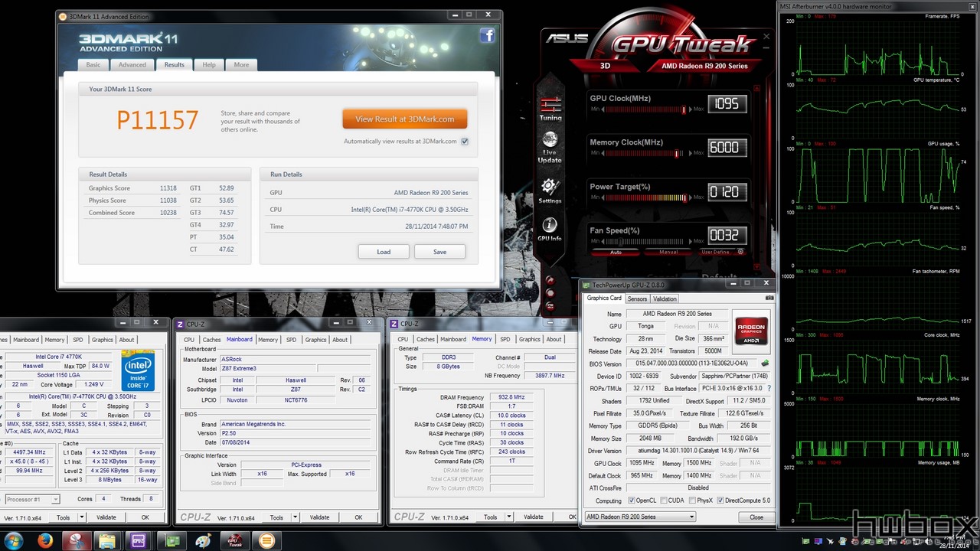The image size is (980, 551).
Task: Switch to the Sensors tab in GPU-Z
Action: coord(637,298)
